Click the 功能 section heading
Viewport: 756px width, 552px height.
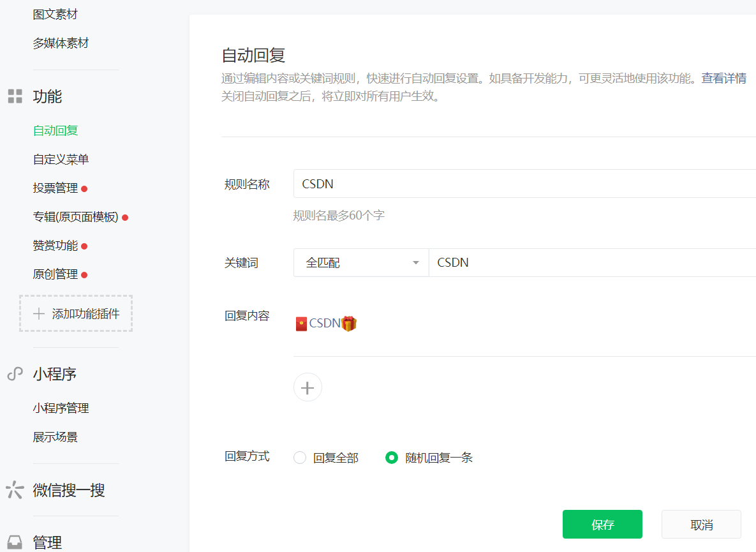[47, 96]
